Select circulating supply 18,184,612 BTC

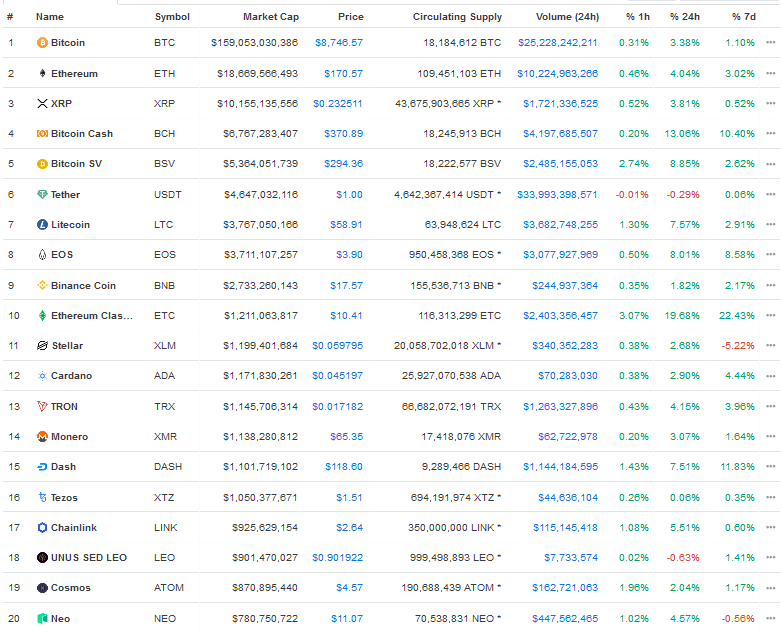point(462,43)
